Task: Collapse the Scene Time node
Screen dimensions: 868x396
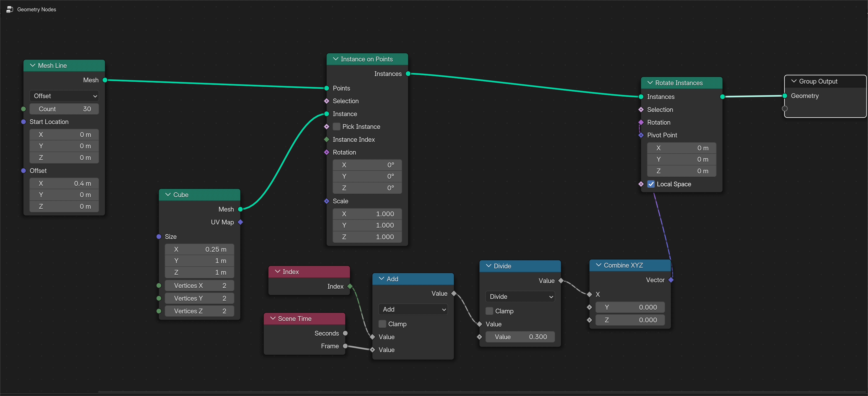Action: click(273, 319)
